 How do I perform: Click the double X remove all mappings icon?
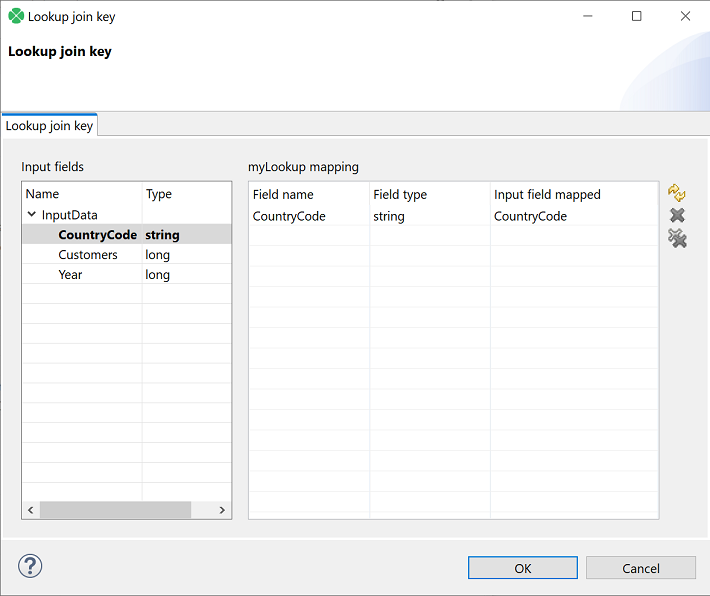click(x=677, y=238)
